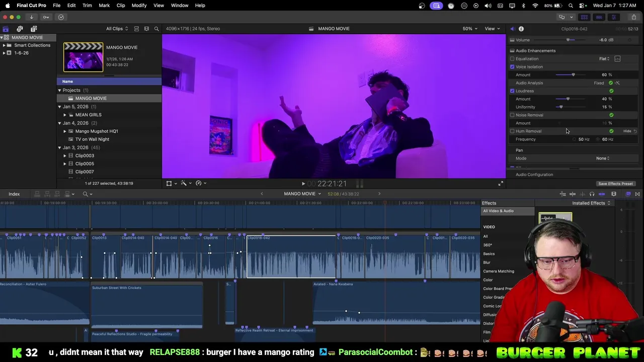Enter viewer full screen mode
Viewport: 644px width, 362px height.
(501, 184)
